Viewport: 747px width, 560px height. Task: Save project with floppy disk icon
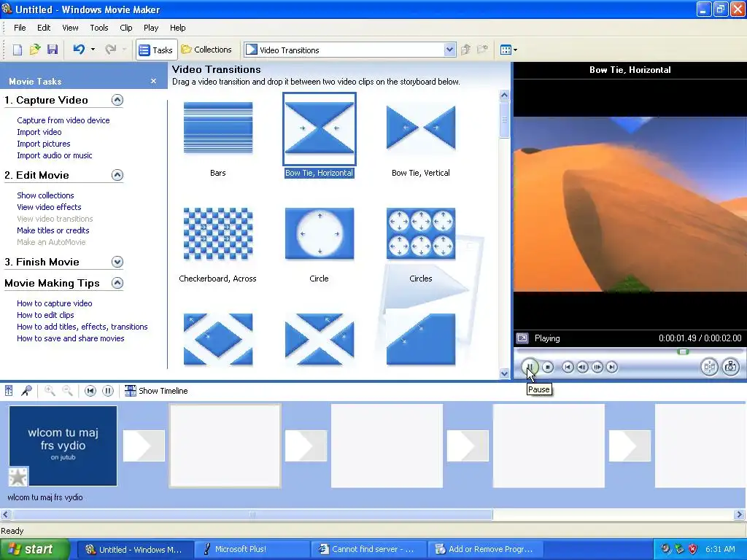click(x=53, y=50)
